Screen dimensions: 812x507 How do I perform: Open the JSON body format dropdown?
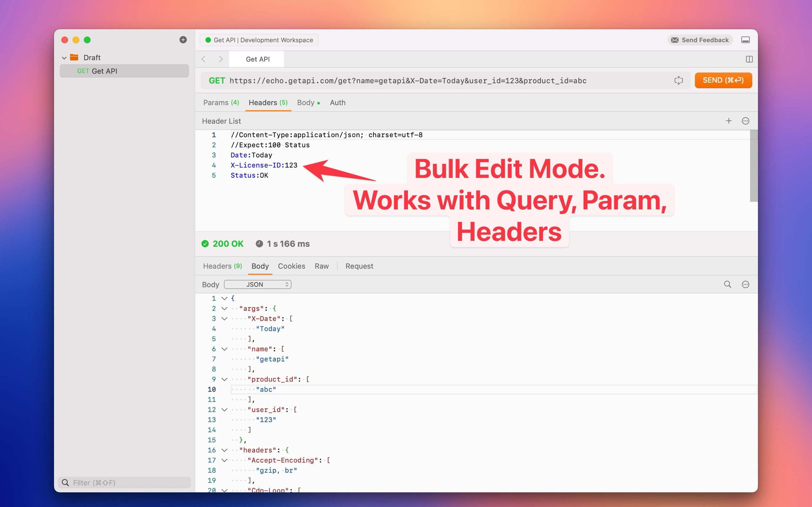(x=257, y=284)
